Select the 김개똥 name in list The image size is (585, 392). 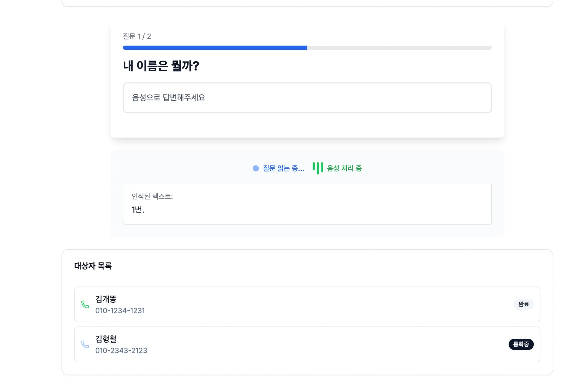pyautogui.click(x=106, y=299)
